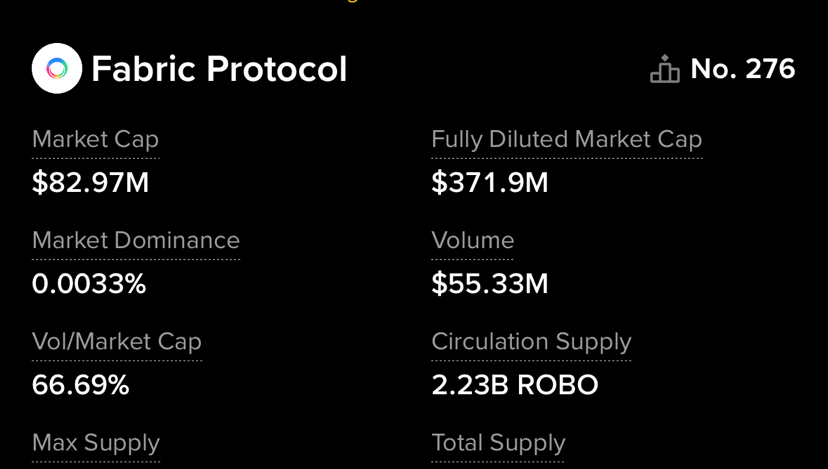This screenshot has height=469, width=828.
Task: Tap the Max Supply label
Action: [96, 443]
